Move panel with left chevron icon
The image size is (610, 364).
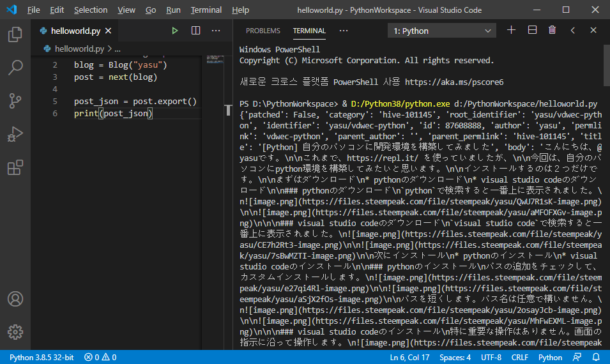(573, 31)
